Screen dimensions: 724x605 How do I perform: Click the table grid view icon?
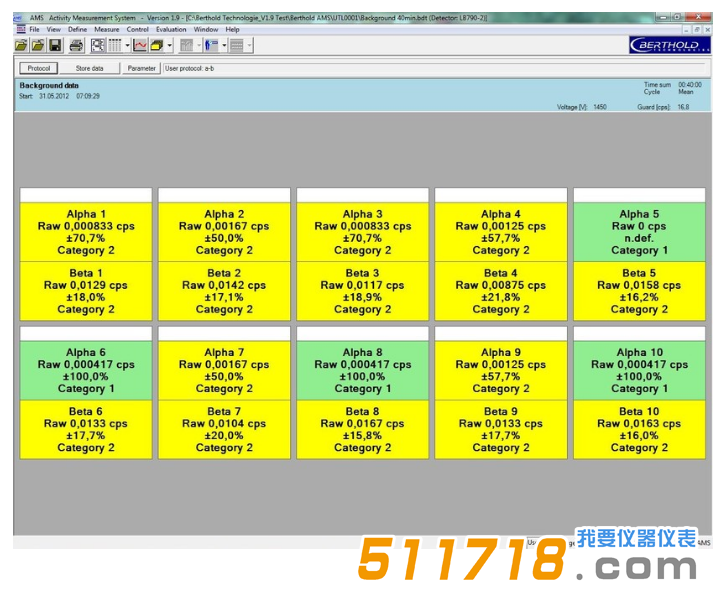(115, 45)
